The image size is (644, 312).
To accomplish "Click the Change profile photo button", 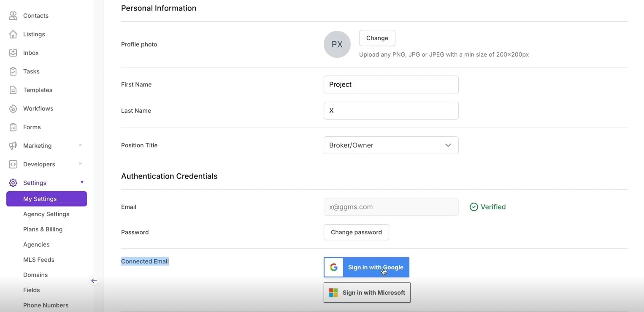I will [377, 38].
